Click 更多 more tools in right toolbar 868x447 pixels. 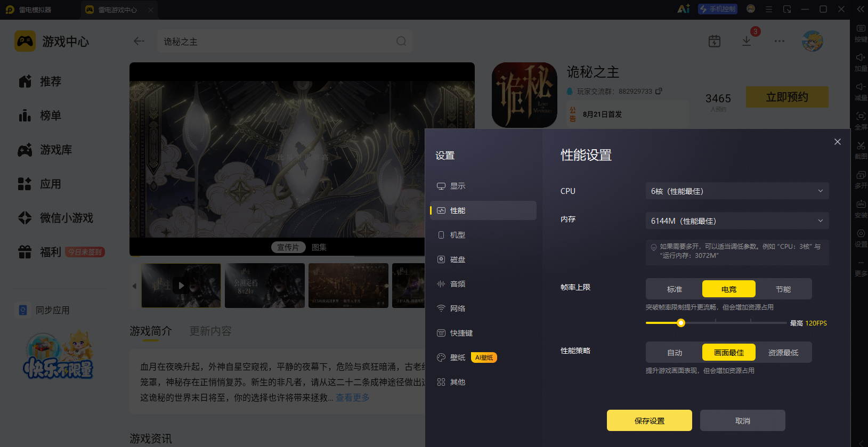pyautogui.click(x=861, y=267)
